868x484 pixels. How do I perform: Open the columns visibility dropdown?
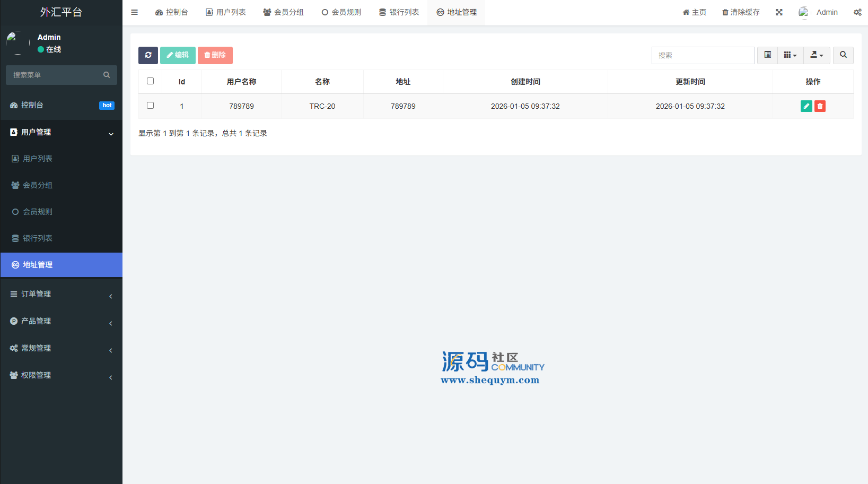pos(790,55)
